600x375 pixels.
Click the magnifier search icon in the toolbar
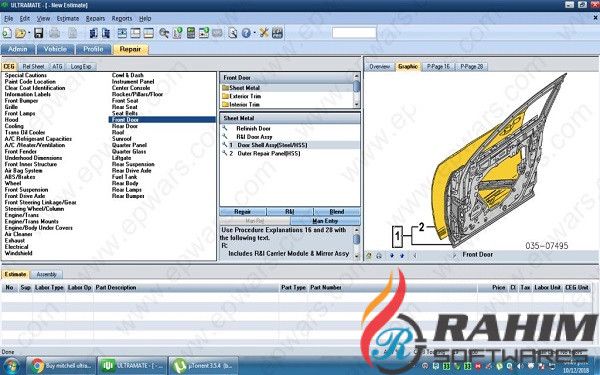(x=164, y=33)
